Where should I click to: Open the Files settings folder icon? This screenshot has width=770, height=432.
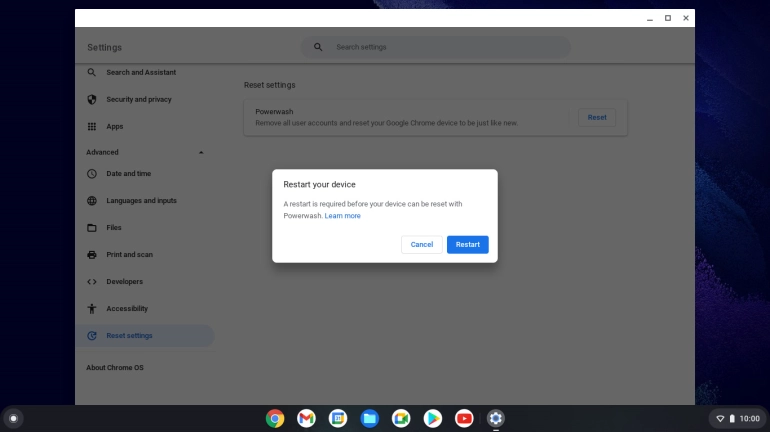coord(92,228)
